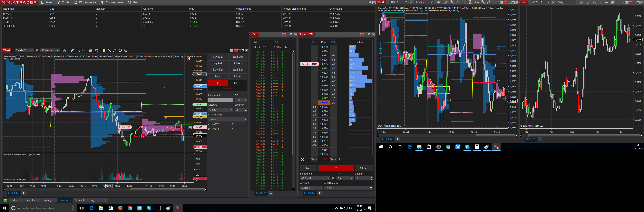The image size is (644, 212).
Task: Toggle red instrument link on Daily chart
Action: 630,2
